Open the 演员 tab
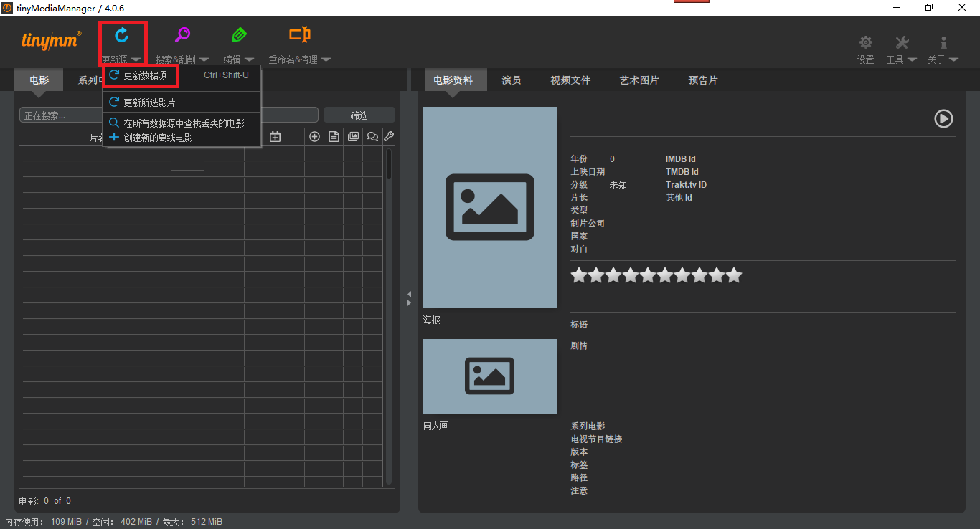Viewport: 980px width, 529px height. [512, 80]
